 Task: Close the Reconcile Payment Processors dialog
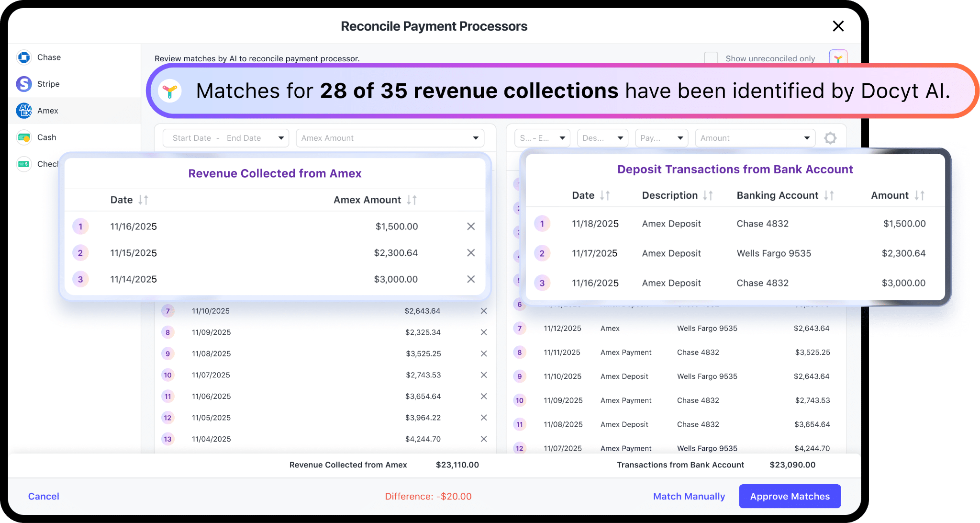838,26
